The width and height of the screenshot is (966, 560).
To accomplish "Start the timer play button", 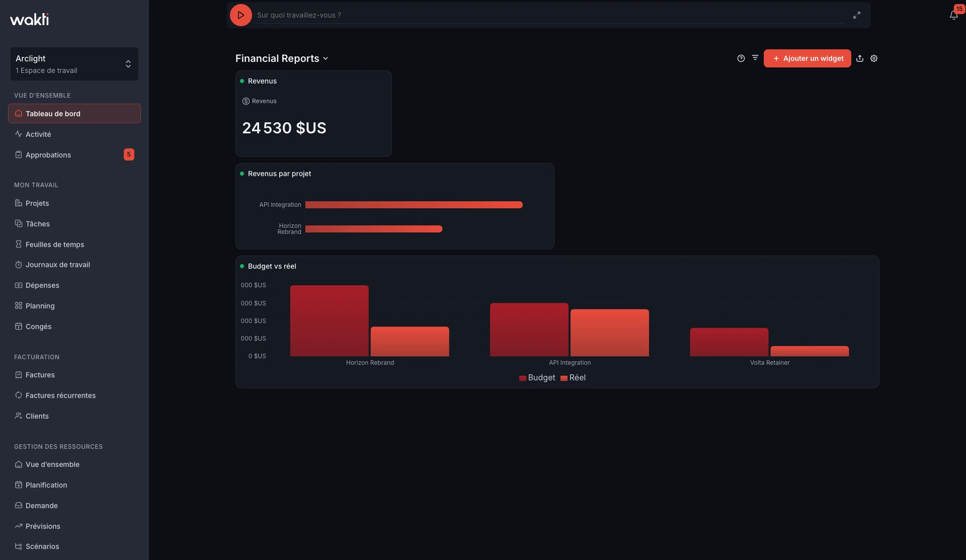I will click(240, 15).
